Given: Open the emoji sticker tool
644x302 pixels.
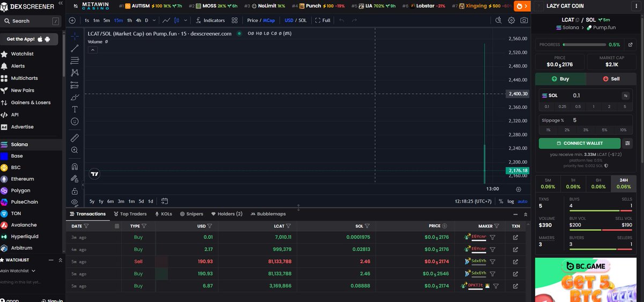Looking at the screenshot, I should click(75, 121).
